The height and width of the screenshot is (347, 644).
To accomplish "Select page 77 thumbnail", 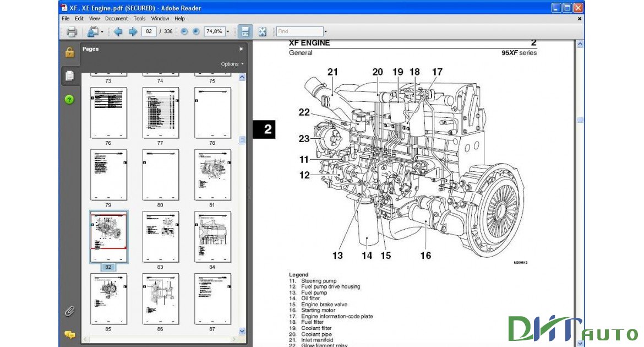I will click(161, 113).
